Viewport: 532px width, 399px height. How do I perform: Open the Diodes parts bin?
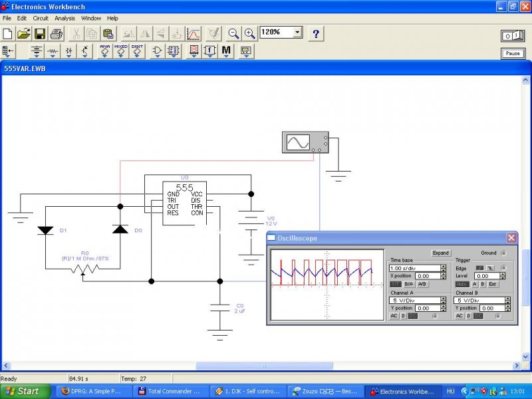pos(69,51)
